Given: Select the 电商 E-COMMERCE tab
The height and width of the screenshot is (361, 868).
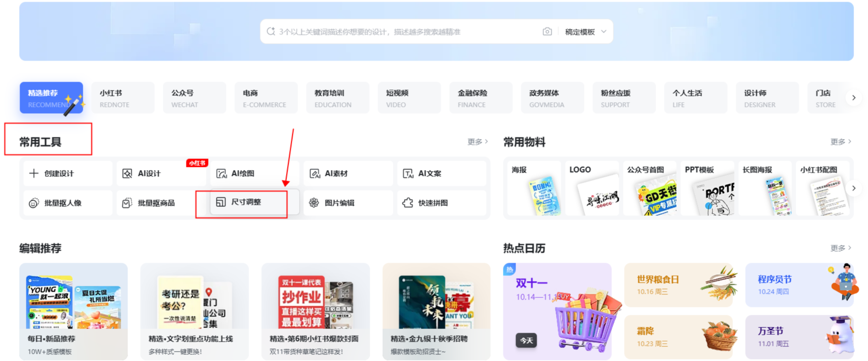Looking at the screenshot, I should [x=266, y=98].
